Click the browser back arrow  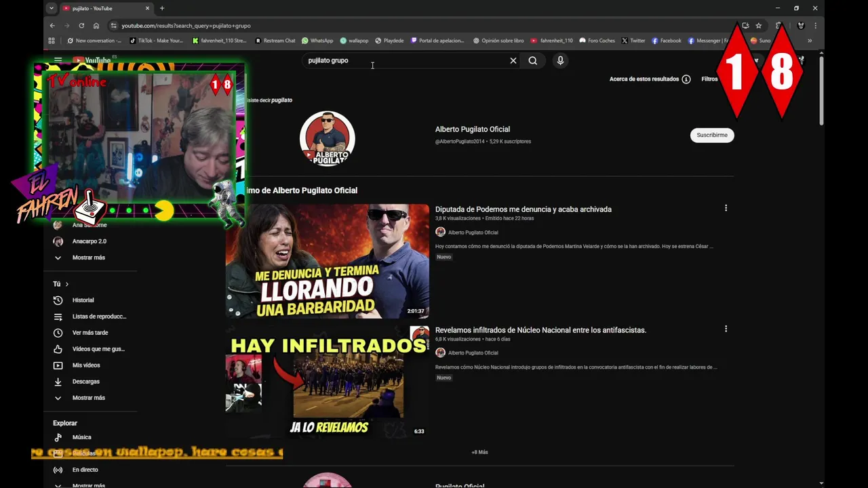[x=52, y=26]
